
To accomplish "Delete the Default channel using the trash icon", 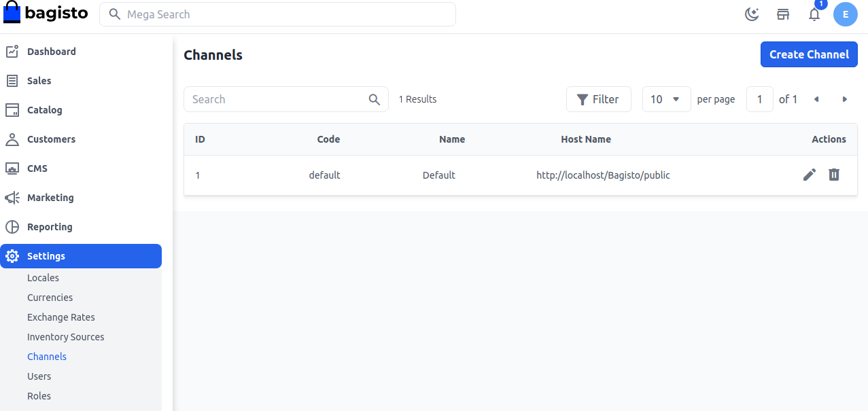I will (834, 175).
